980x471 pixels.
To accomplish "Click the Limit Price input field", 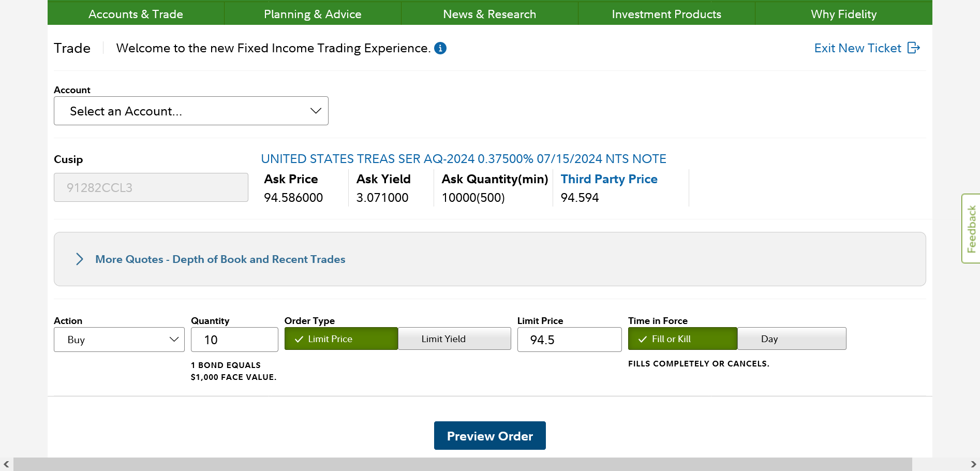I will 569,340.
